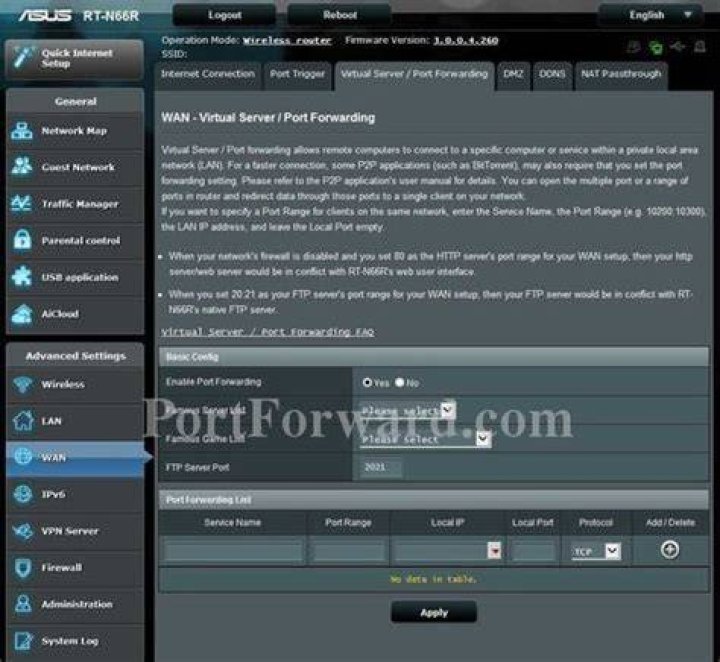Open USB application puzzle icon
The width and height of the screenshot is (720, 662).
pos(22,277)
